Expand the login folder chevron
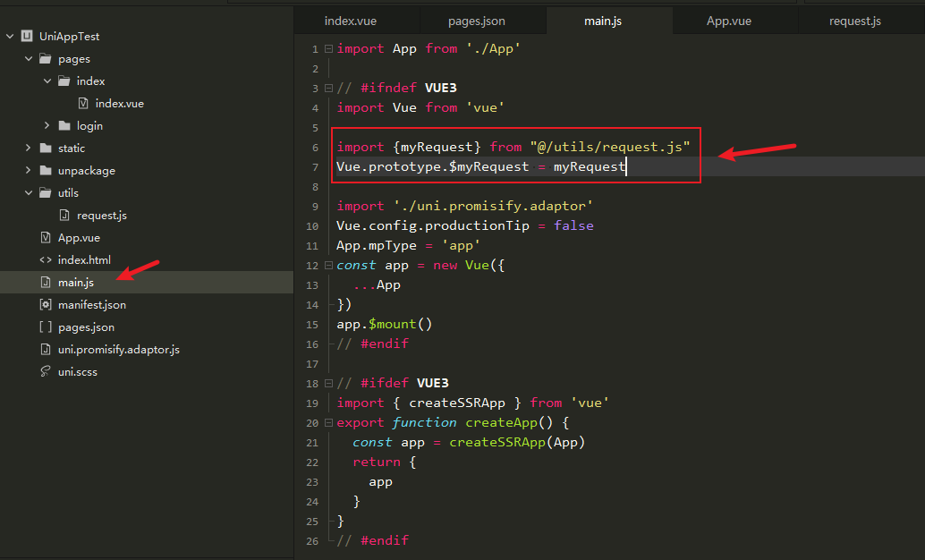The width and height of the screenshot is (925, 560). coord(47,126)
